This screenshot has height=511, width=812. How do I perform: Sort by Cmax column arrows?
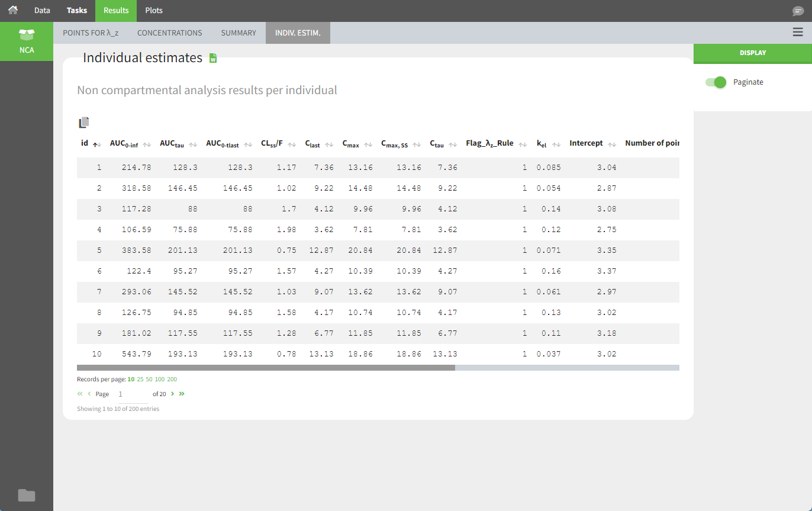(368, 144)
